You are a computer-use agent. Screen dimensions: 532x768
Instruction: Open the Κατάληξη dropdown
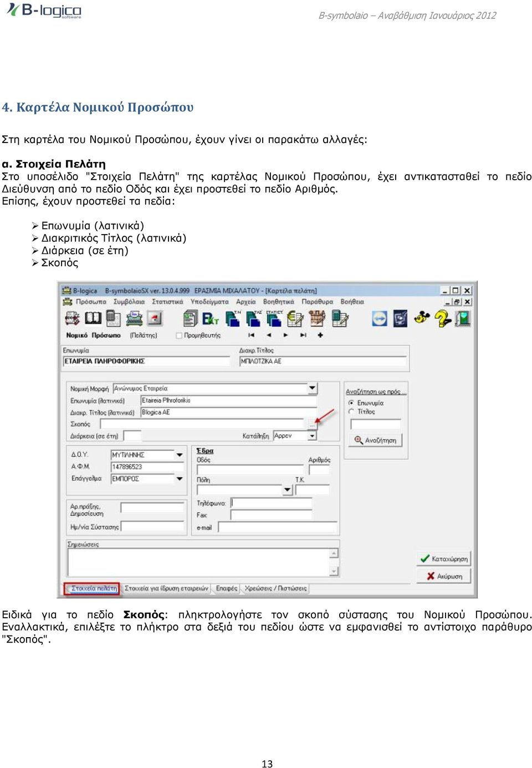tap(313, 436)
